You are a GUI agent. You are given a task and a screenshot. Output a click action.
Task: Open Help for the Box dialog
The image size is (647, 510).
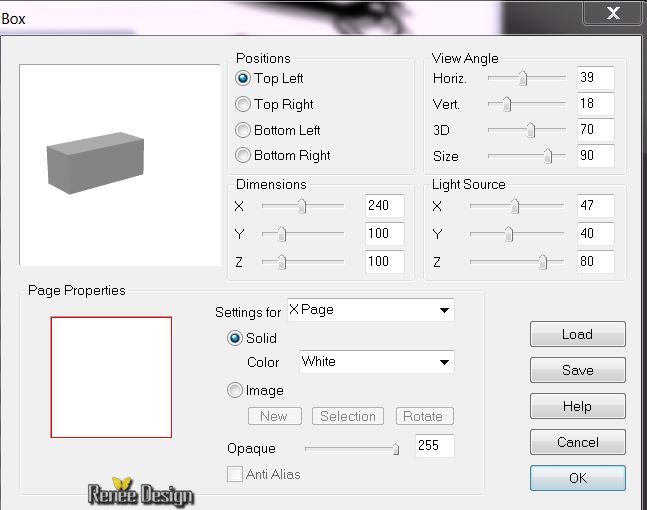[578, 406]
